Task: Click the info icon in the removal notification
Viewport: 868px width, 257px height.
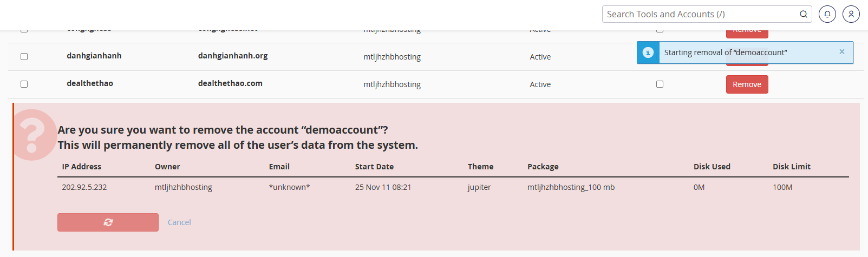Action: pos(648,52)
